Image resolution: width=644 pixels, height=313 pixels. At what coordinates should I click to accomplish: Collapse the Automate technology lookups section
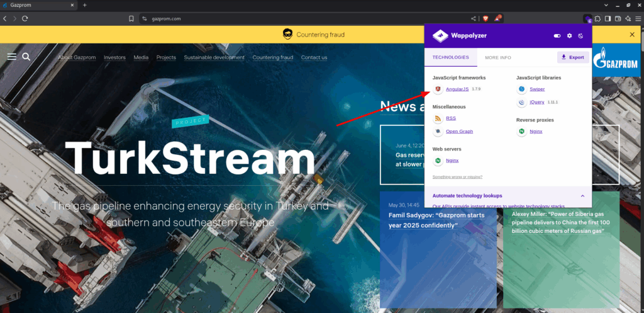tap(582, 196)
